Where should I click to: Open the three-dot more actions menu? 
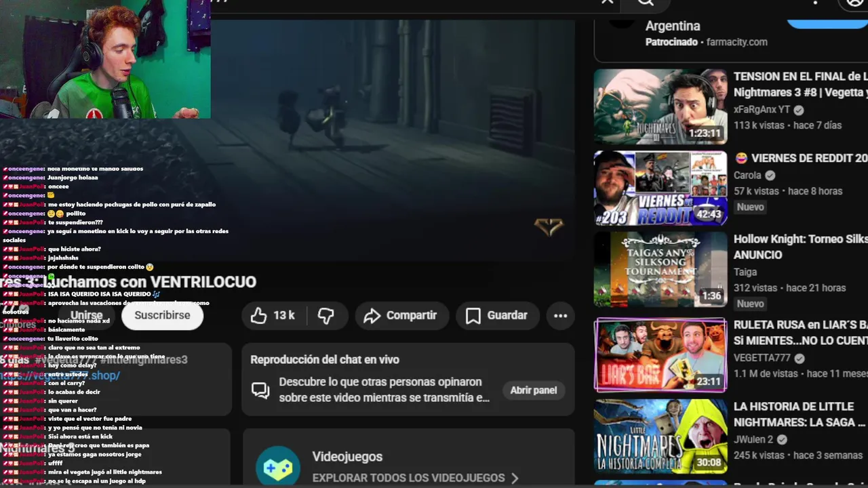pyautogui.click(x=560, y=315)
